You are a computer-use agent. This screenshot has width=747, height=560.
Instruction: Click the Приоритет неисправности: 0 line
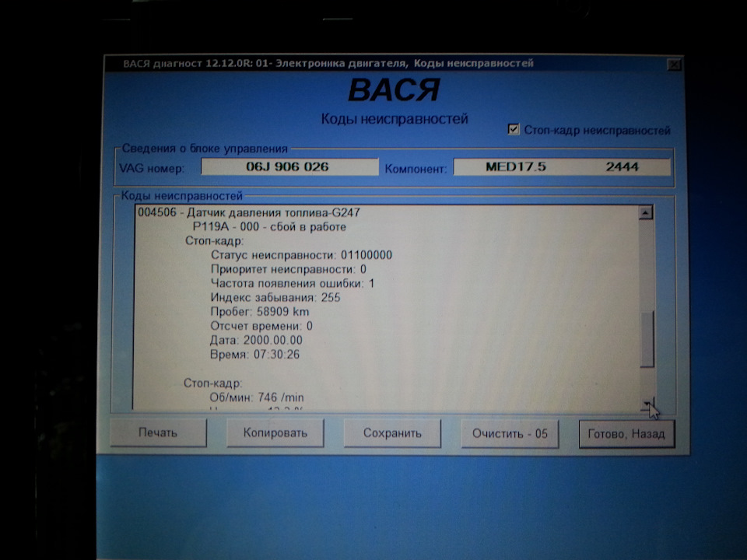click(288, 269)
